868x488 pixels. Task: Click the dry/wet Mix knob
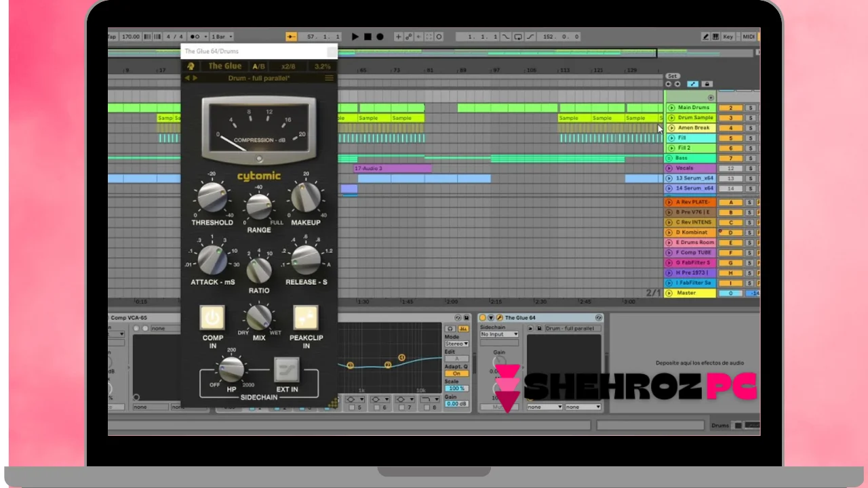(x=259, y=317)
